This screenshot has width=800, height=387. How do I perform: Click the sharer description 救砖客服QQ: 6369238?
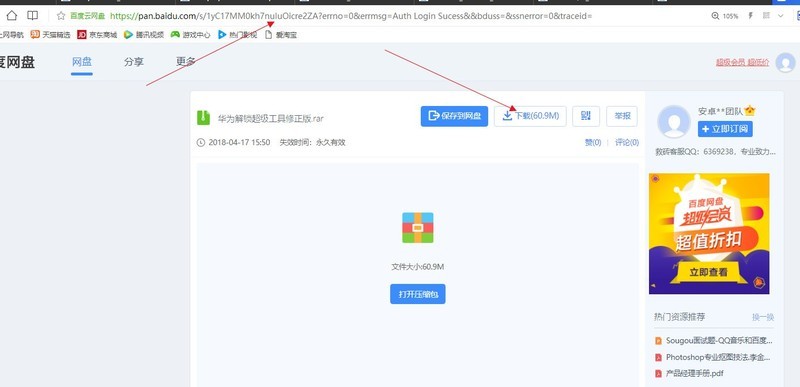point(715,152)
